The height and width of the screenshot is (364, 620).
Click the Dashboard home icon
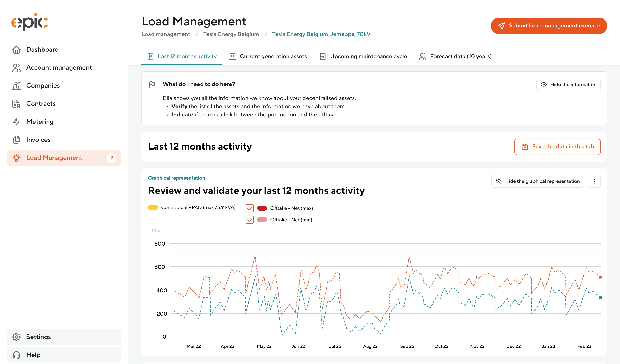[x=16, y=49]
